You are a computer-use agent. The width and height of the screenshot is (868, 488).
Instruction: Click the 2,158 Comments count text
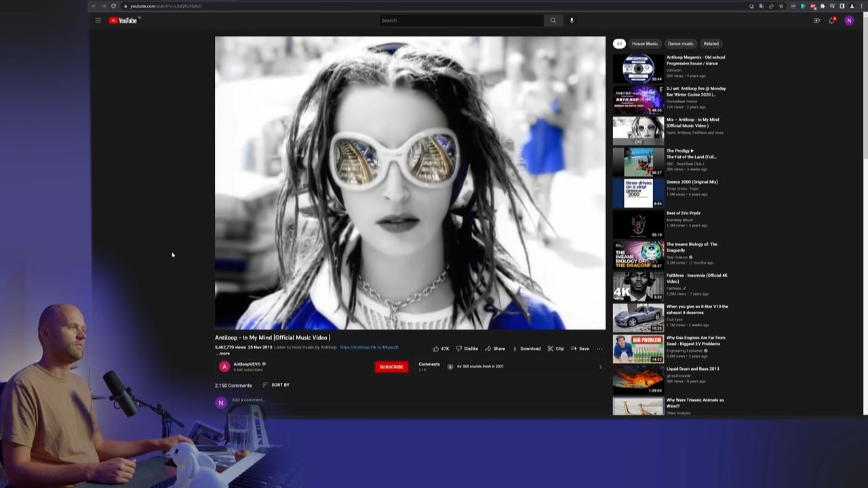(x=233, y=386)
